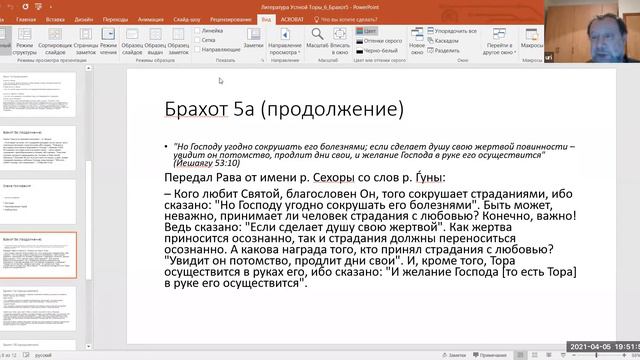Screen dimensions: 640x360
Task: Open Macros (Макросы)
Action: pyautogui.click(x=531, y=39)
